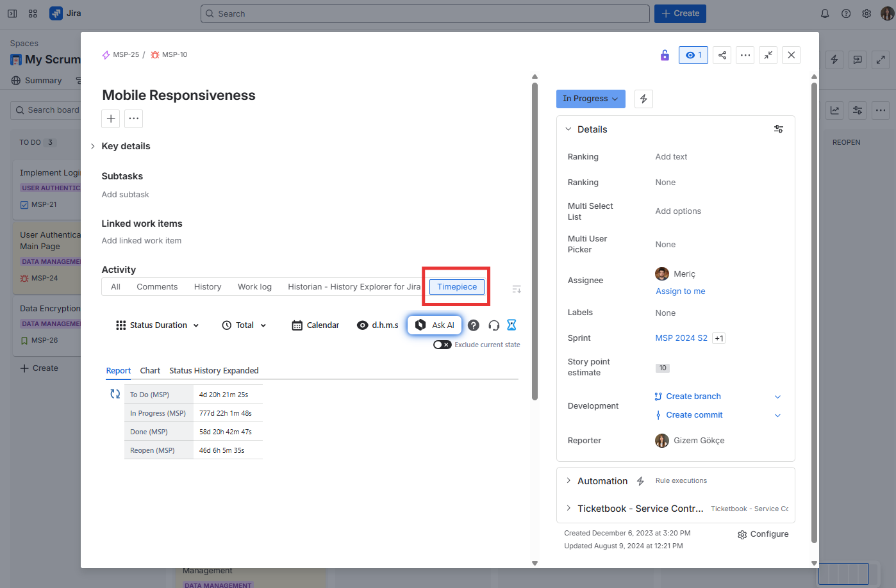Image resolution: width=896 pixels, height=588 pixels.
Task: Select the Timepiece tab
Action: (x=457, y=287)
